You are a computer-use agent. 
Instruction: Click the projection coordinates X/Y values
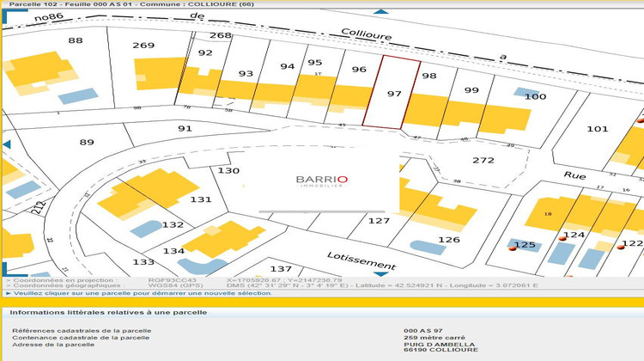pyautogui.click(x=284, y=280)
